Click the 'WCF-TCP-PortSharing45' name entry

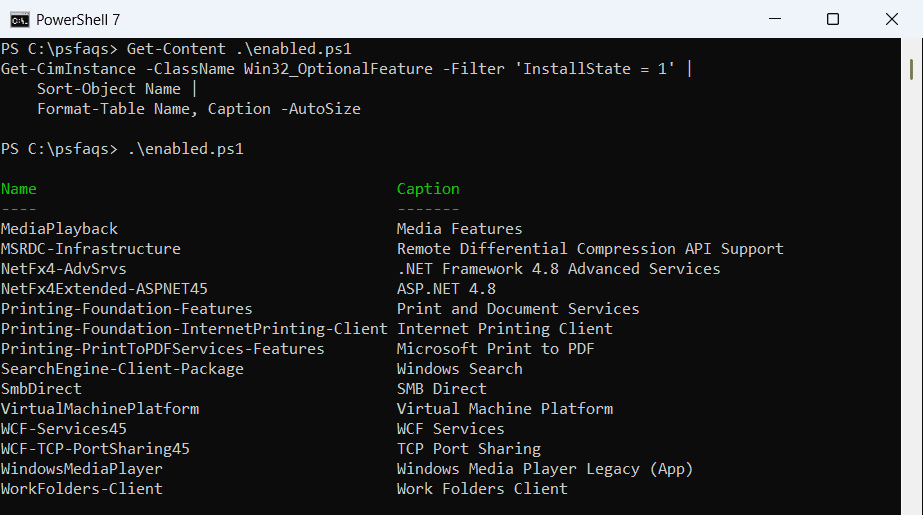point(95,449)
